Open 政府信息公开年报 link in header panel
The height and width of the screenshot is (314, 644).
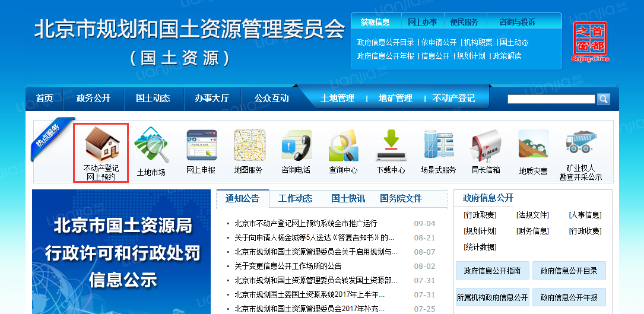click(x=386, y=56)
